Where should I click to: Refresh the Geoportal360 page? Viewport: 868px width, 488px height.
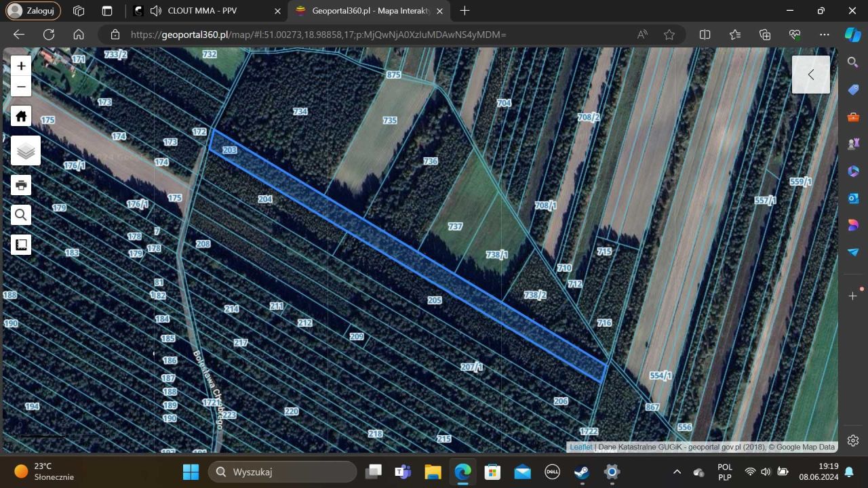49,35
